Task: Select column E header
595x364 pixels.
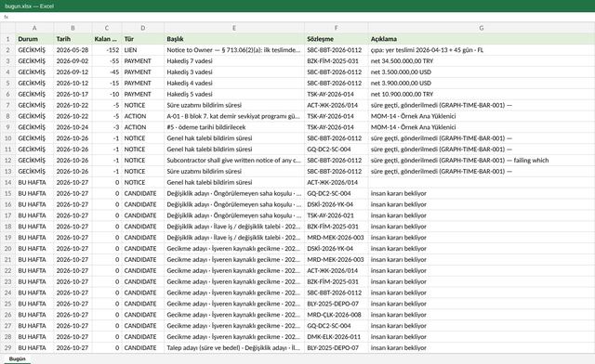Action: coord(234,28)
